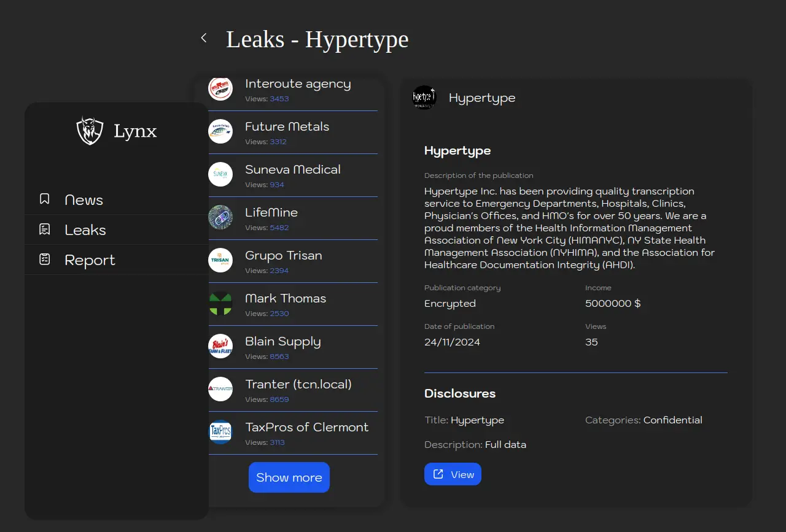Go to the Leaks section
786x532 pixels.
pos(85,230)
